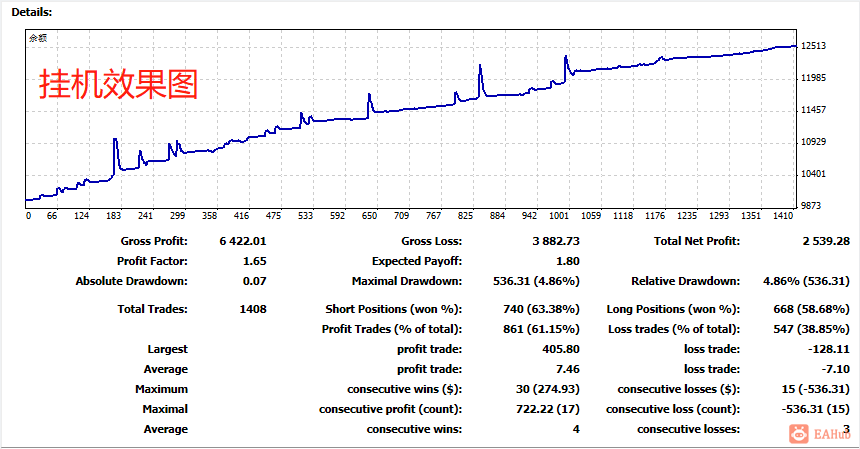Select the Expected Payoff label

tap(417, 262)
